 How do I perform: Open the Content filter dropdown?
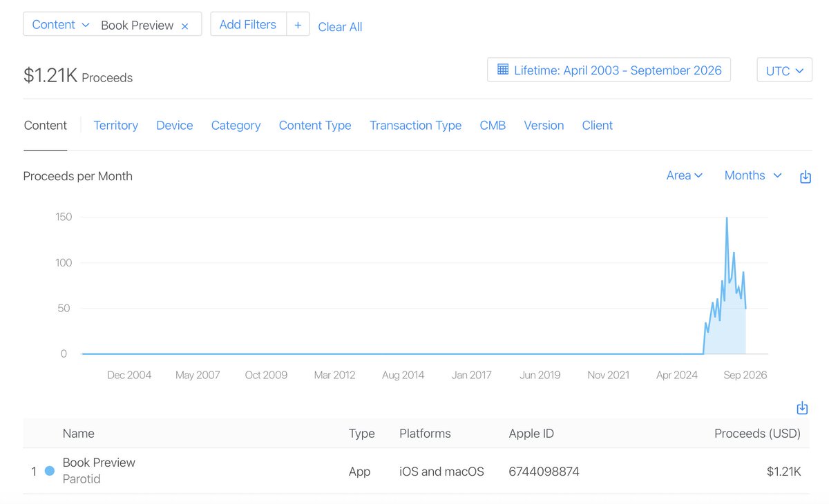click(61, 25)
